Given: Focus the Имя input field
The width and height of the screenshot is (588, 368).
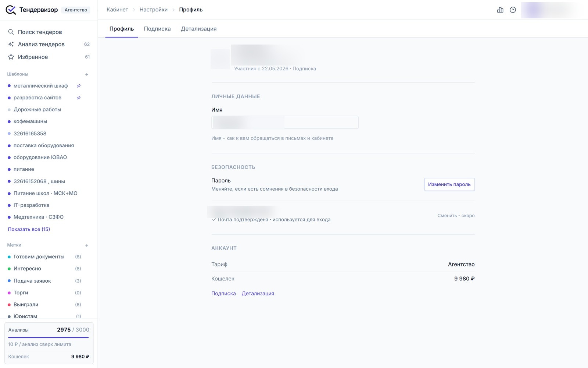Looking at the screenshot, I should [285, 122].
